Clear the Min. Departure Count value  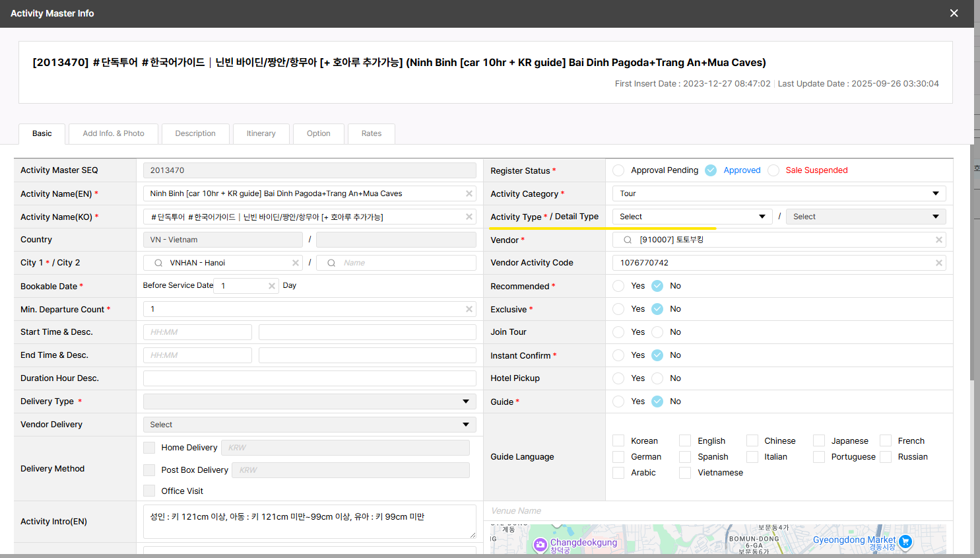point(469,309)
